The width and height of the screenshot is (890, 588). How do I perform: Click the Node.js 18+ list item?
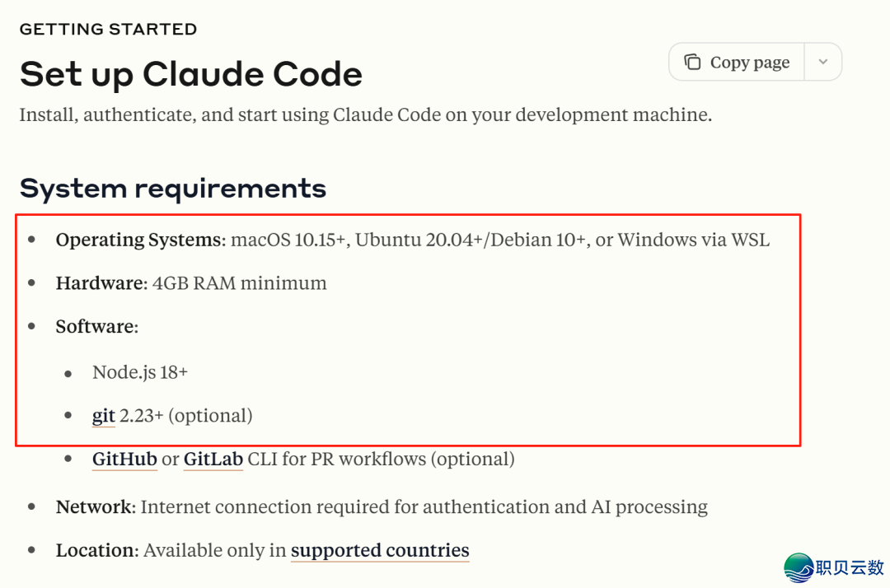[140, 372]
